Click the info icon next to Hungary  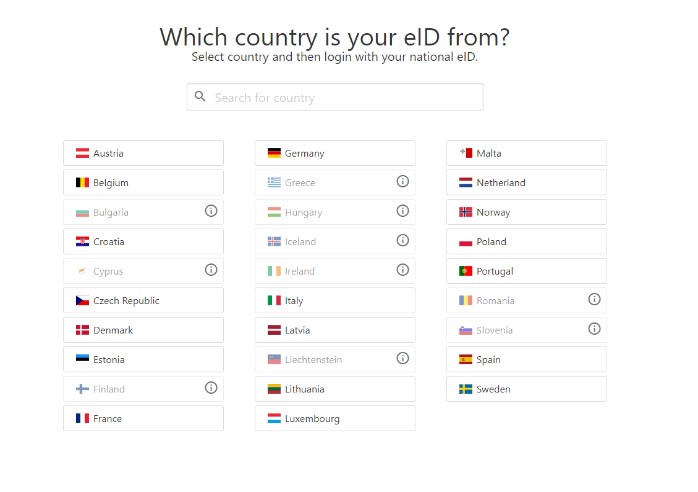(402, 211)
